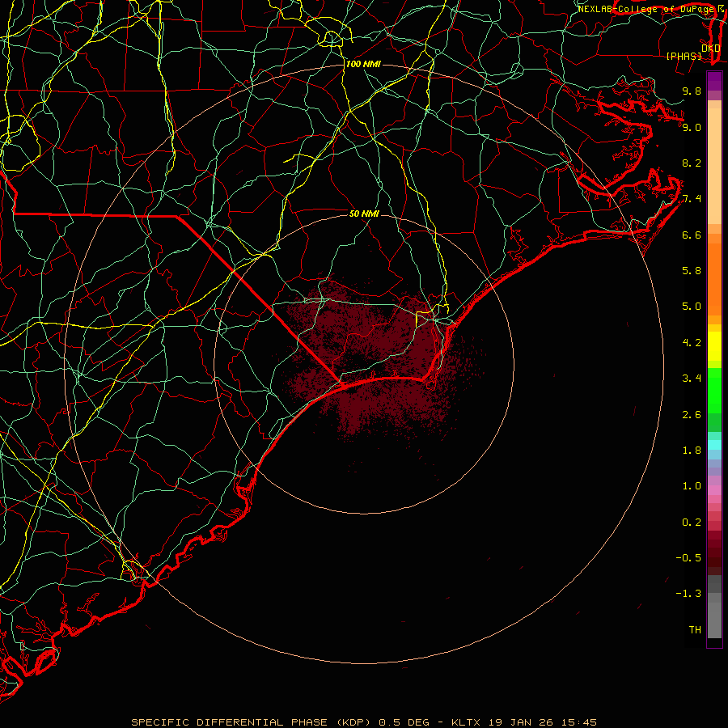Click the 100 NMI range ring label
The height and width of the screenshot is (728, 728).
(x=363, y=64)
